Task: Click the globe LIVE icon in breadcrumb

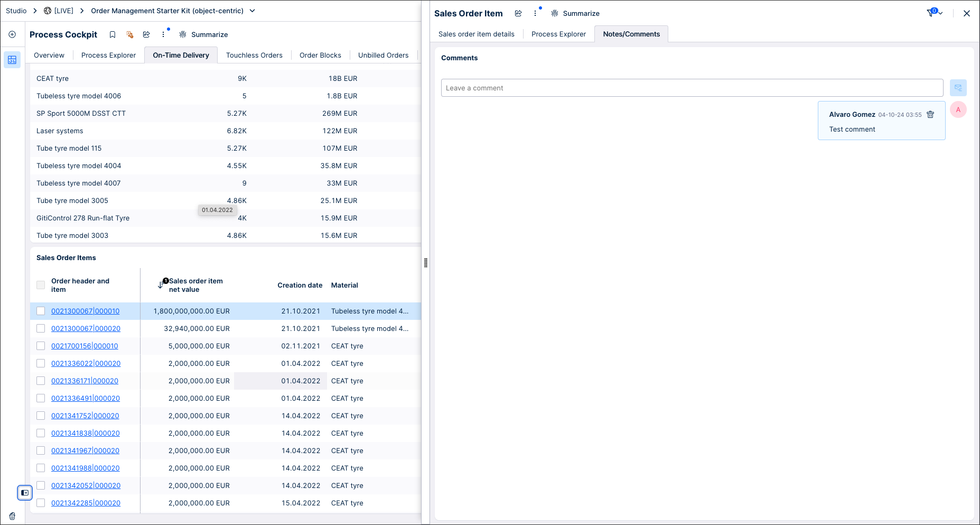Action: 48,11
